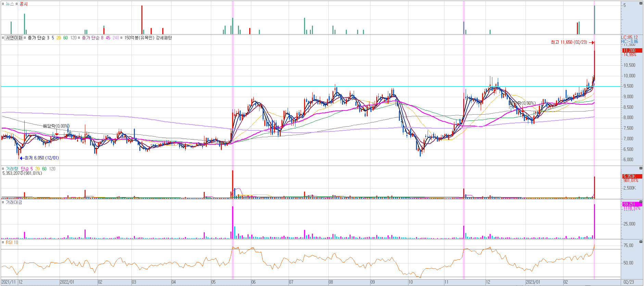Click the red arrow at 최고 11,650

[591, 42]
